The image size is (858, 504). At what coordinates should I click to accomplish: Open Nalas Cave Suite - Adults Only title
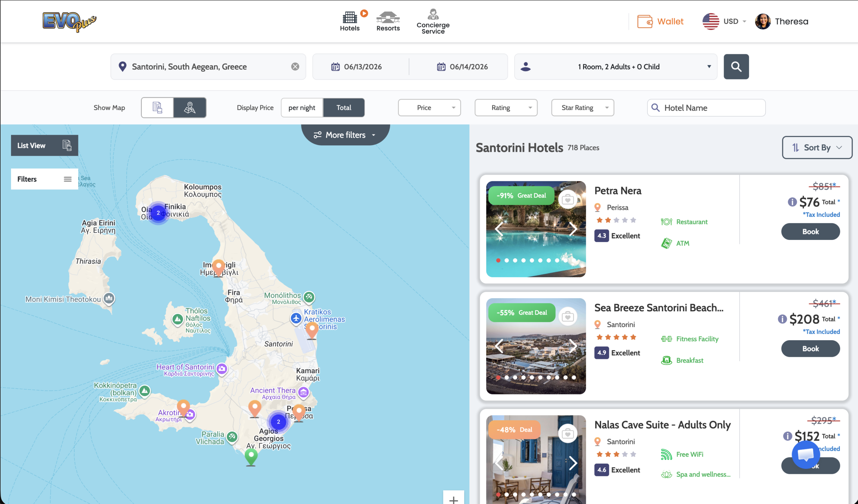663,425
